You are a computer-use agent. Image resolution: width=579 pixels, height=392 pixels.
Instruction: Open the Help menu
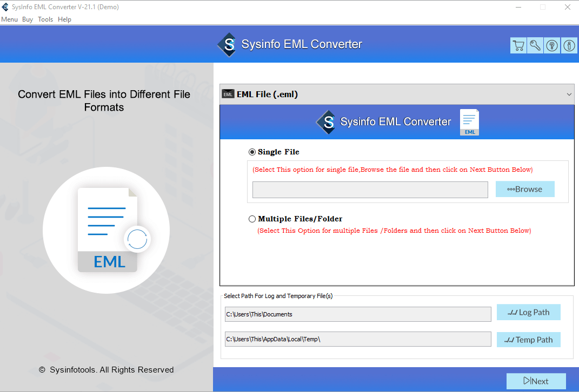(x=64, y=19)
